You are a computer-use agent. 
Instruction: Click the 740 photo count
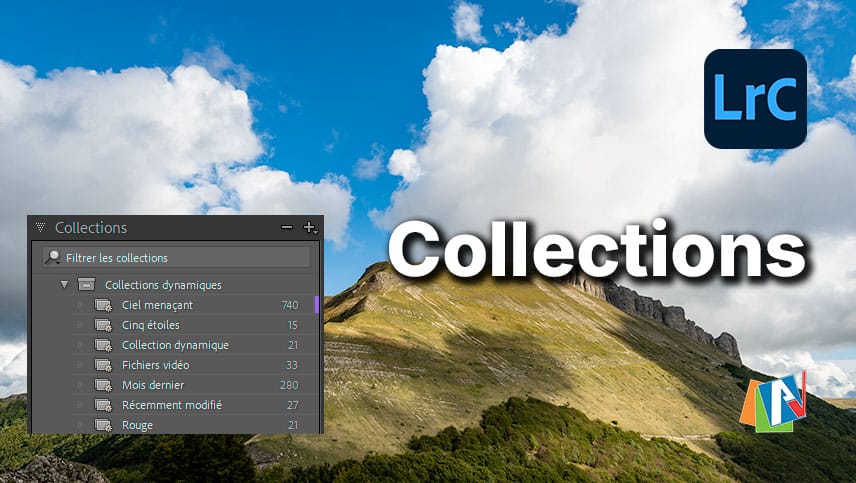coord(290,305)
